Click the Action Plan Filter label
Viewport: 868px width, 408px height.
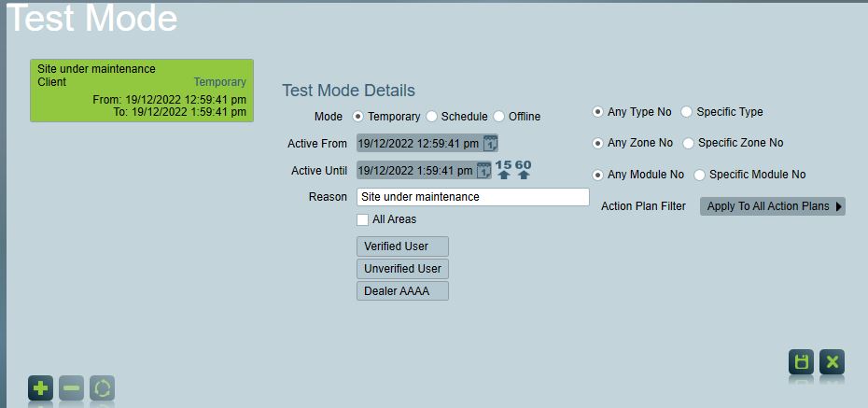643,206
